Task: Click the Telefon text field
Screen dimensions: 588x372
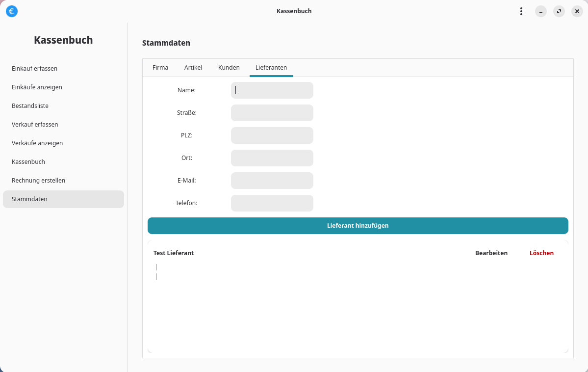Action: (x=272, y=203)
